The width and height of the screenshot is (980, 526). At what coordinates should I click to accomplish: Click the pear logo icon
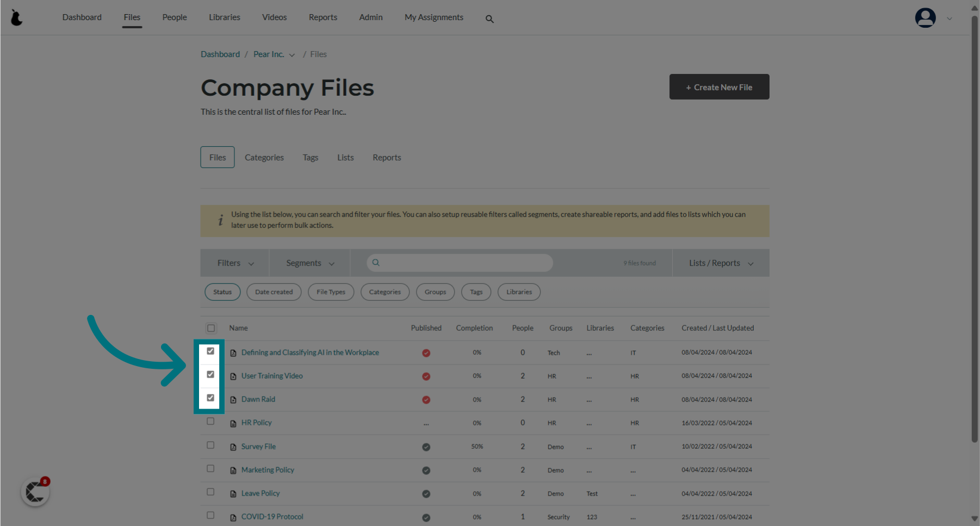click(x=17, y=17)
